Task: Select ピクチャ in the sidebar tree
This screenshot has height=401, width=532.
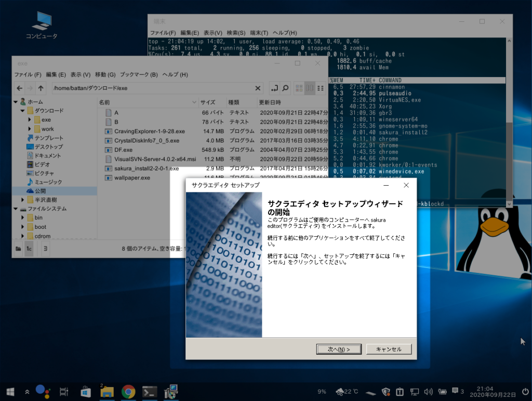Action: [x=44, y=173]
